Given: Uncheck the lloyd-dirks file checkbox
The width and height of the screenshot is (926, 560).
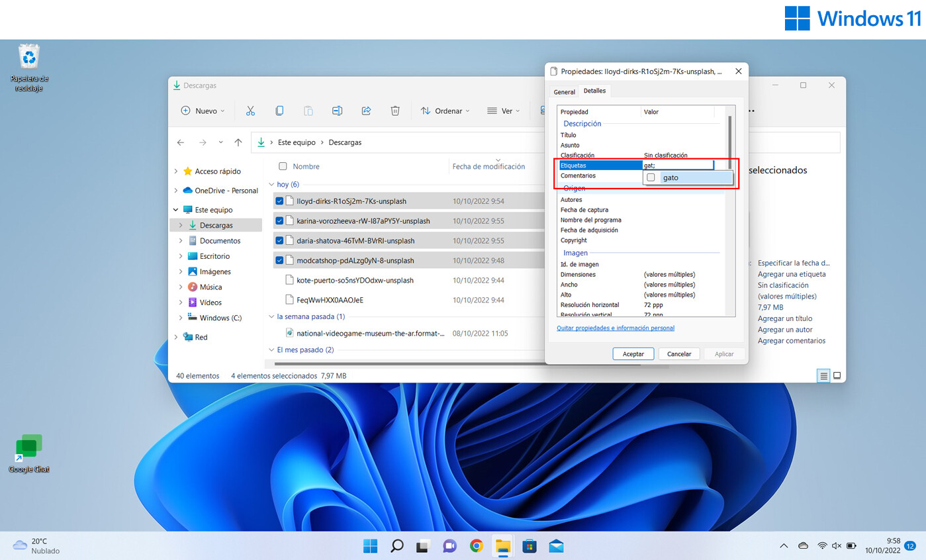Looking at the screenshot, I should point(279,201).
